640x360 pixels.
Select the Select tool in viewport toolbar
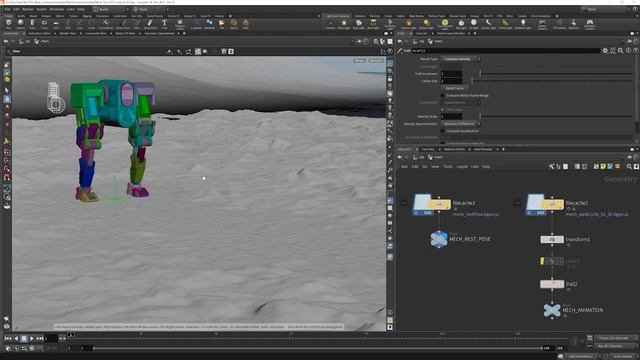7,90
